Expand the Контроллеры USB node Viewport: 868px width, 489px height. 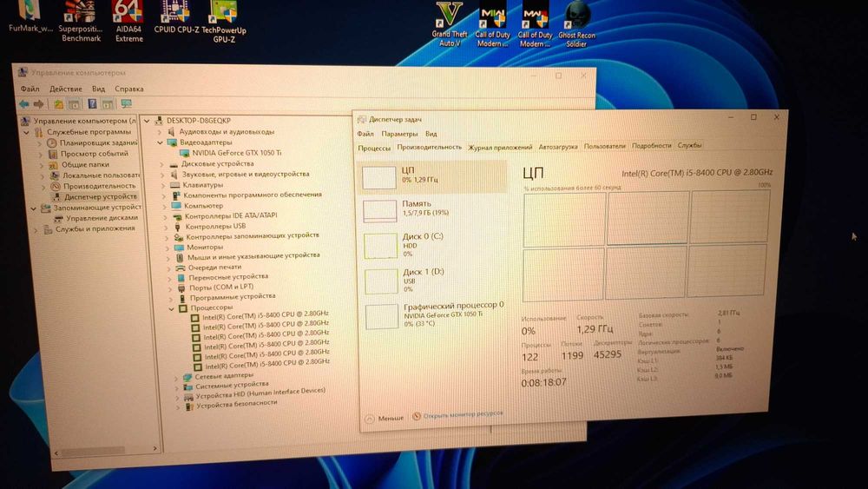[166, 227]
